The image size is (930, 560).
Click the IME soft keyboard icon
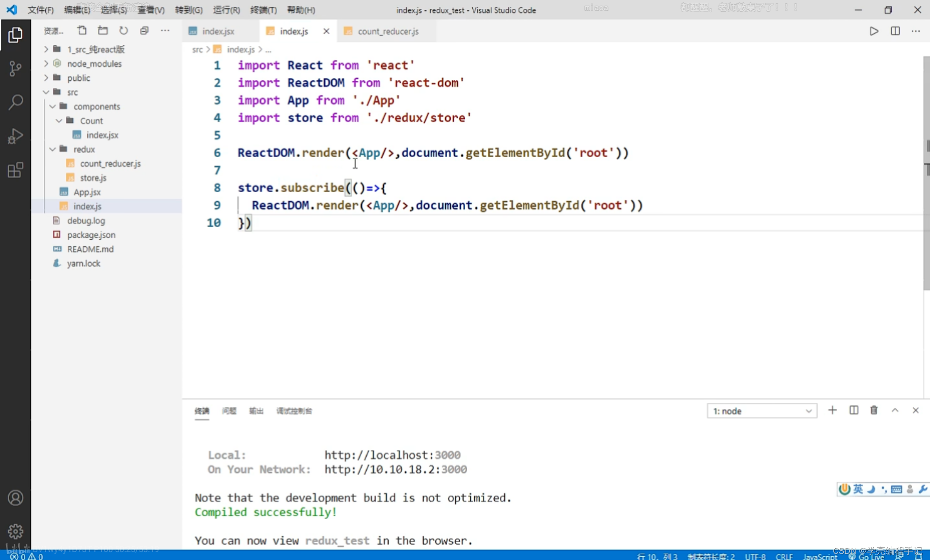(x=896, y=489)
